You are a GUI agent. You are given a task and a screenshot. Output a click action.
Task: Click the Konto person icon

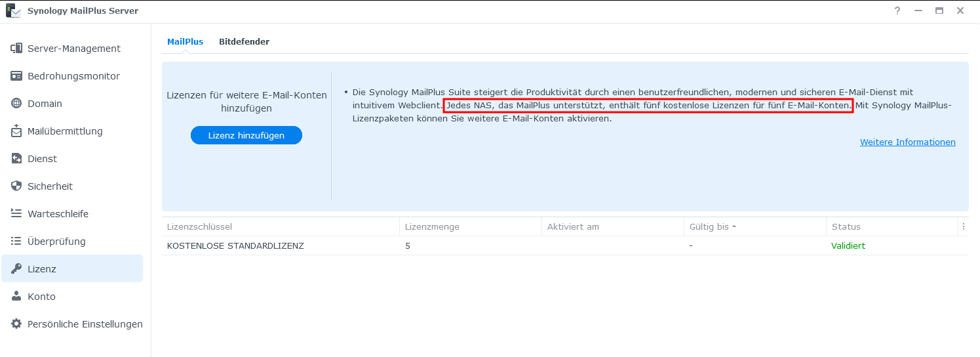(16, 297)
